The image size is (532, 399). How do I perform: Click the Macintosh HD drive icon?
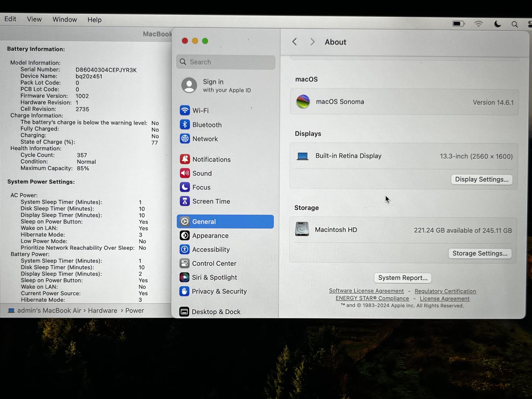click(x=302, y=229)
